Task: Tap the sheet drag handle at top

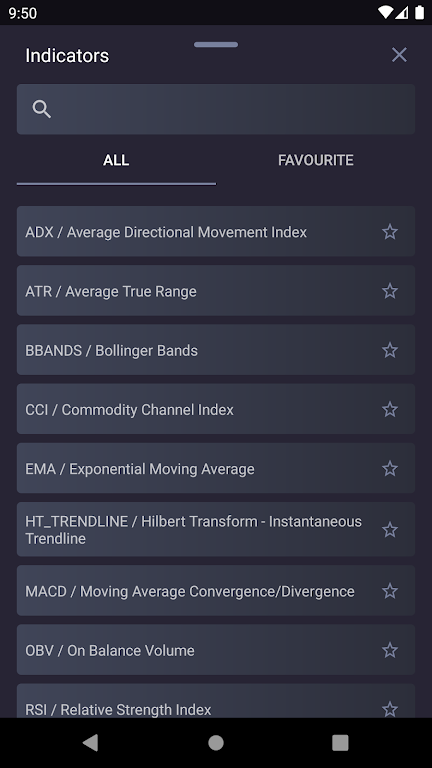Action: pyautogui.click(x=216, y=45)
